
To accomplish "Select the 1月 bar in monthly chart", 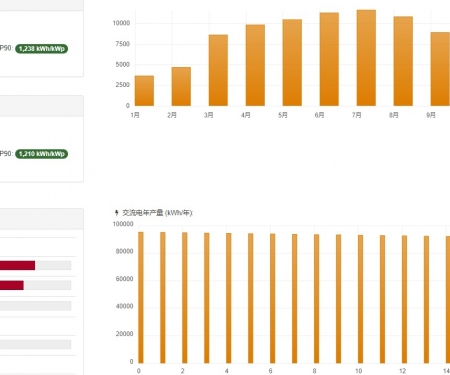I will [144, 91].
